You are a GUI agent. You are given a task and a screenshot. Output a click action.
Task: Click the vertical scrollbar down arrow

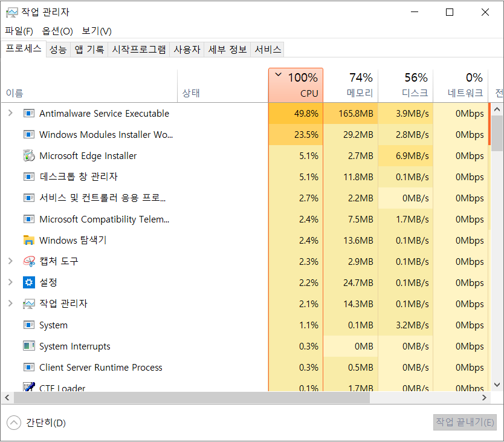(497, 385)
